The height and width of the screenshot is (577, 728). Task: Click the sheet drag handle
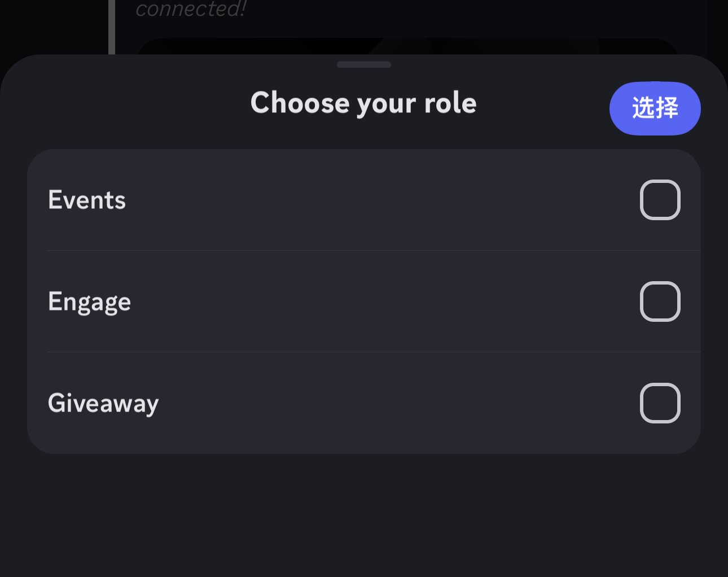point(364,64)
